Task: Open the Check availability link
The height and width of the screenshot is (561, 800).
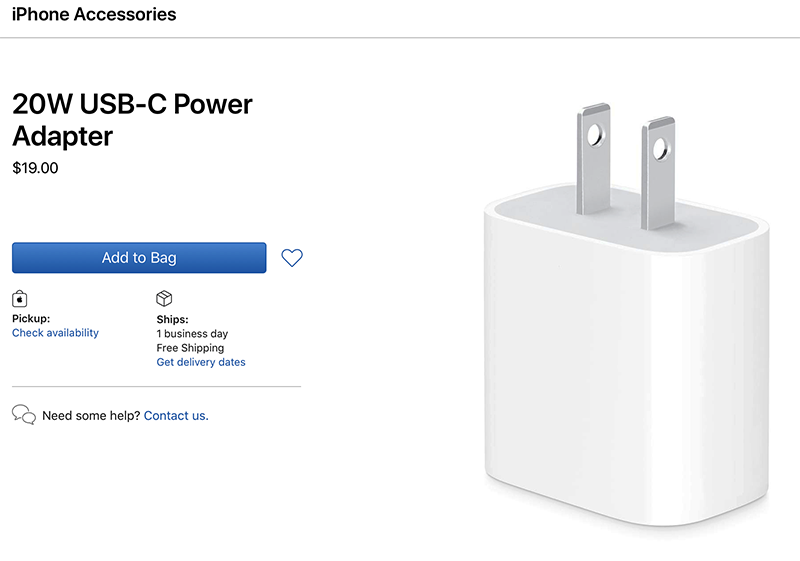Action: pos(55,333)
